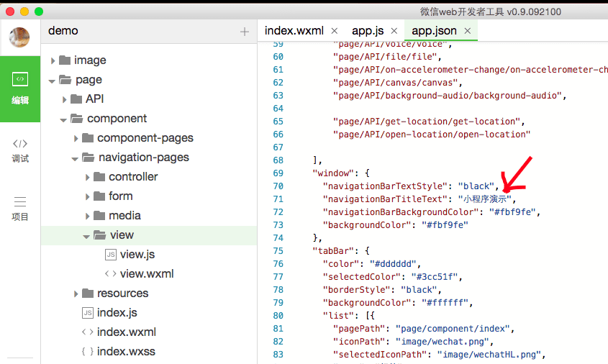Open the 项目 (Project) sidebar icon

click(x=20, y=208)
